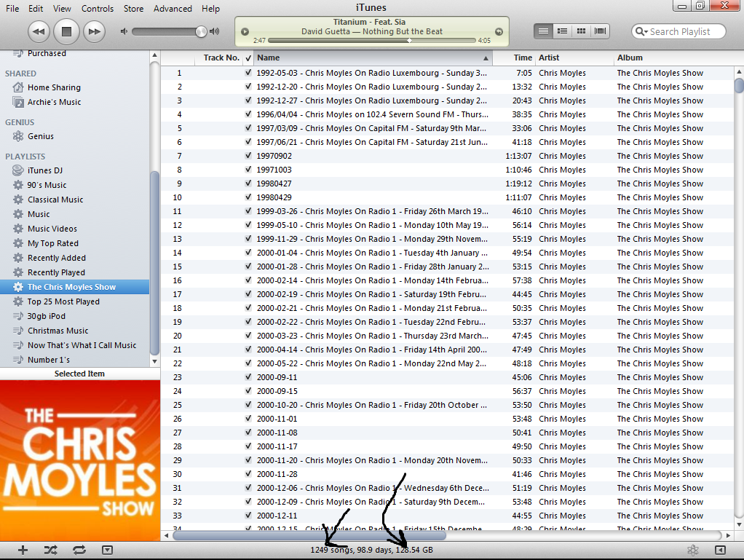The image size is (744, 560).
Task: Click the play icon in the display
Action: 245,32
